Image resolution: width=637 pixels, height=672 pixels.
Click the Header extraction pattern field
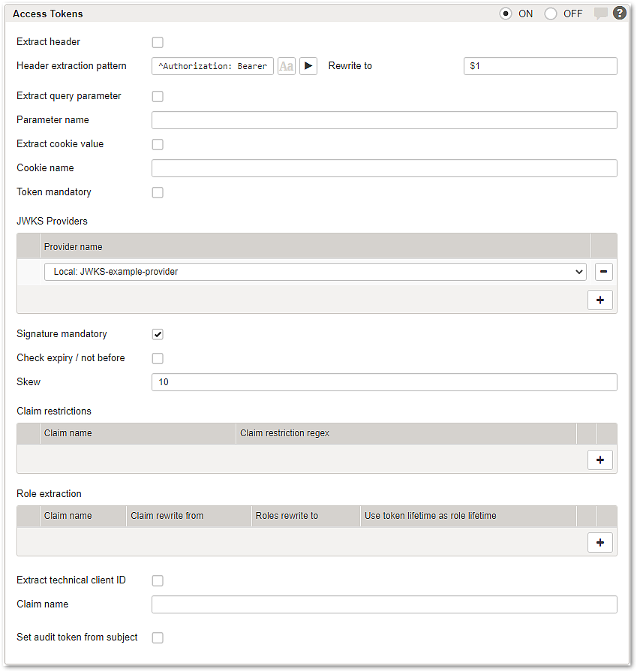212,66
